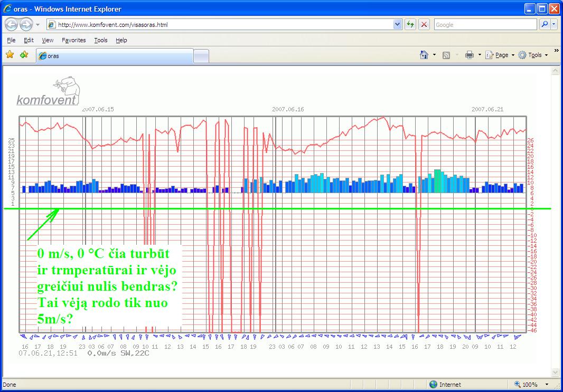
Task: Click the '07.06.21,12:51' timestamp text
Action: pos(48,353)
